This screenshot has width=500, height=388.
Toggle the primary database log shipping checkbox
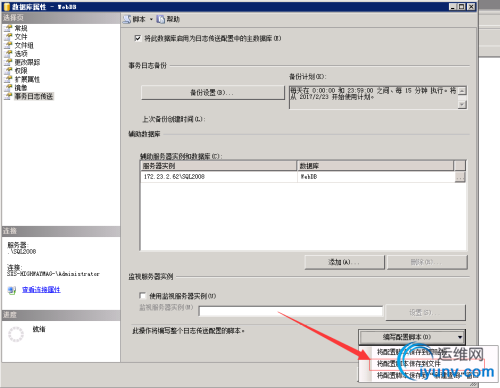click(138, 38)
